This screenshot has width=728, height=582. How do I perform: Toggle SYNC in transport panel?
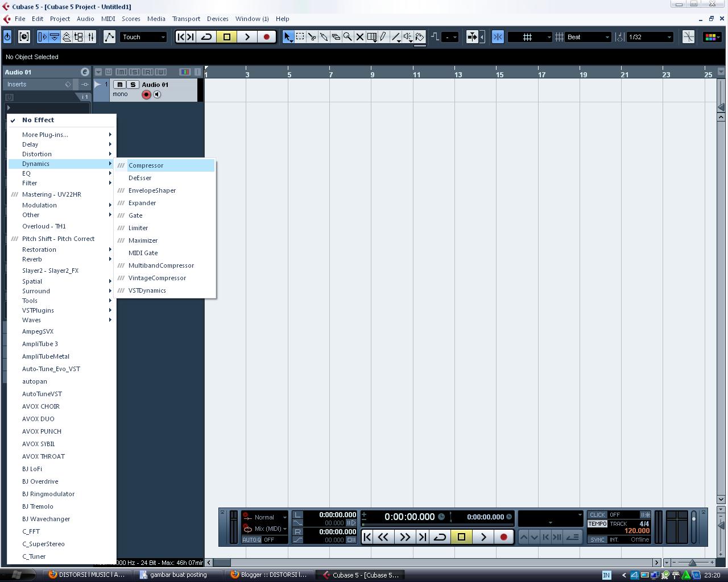point(597,539)
